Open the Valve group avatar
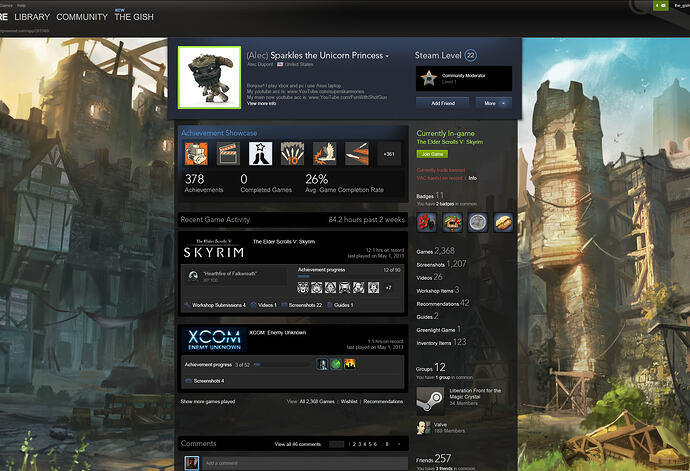Image resolution: width=690 pixels, height=471 pixels. point(423,427)
